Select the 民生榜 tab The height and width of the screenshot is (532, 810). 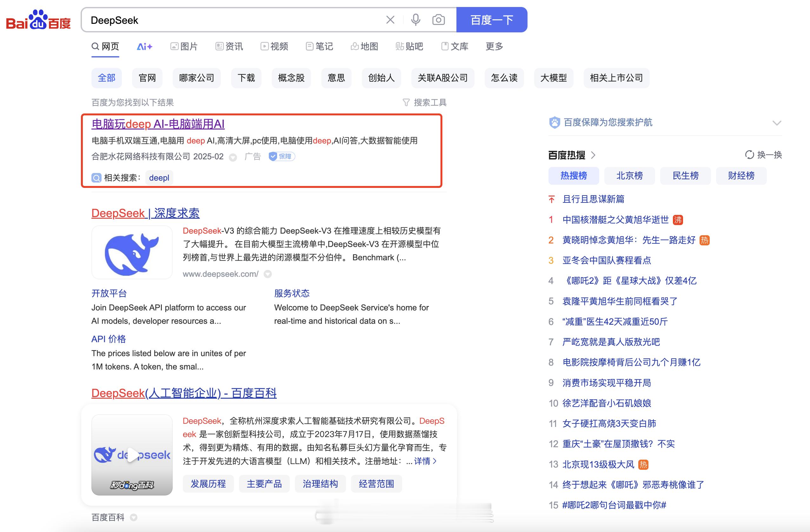click(686, 176)
